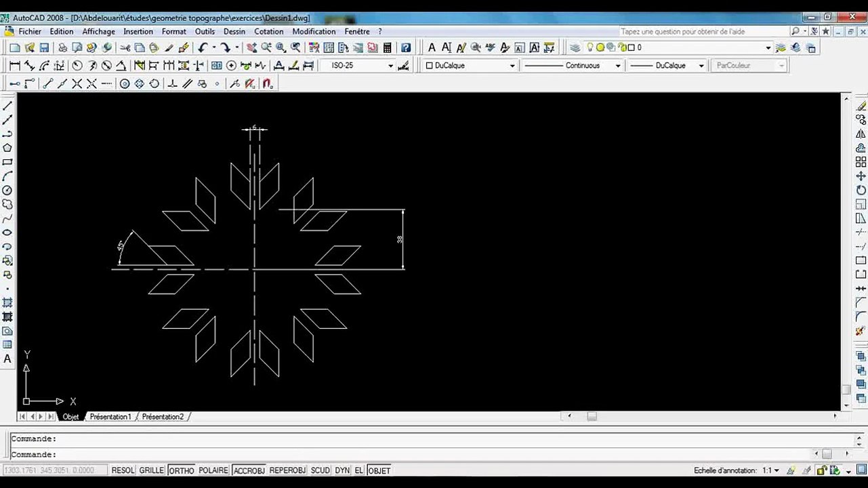Select the Linear dimension tool
The height and width of the screenshot is (488, 868).
pyautogui.click(x=15, y=66)
